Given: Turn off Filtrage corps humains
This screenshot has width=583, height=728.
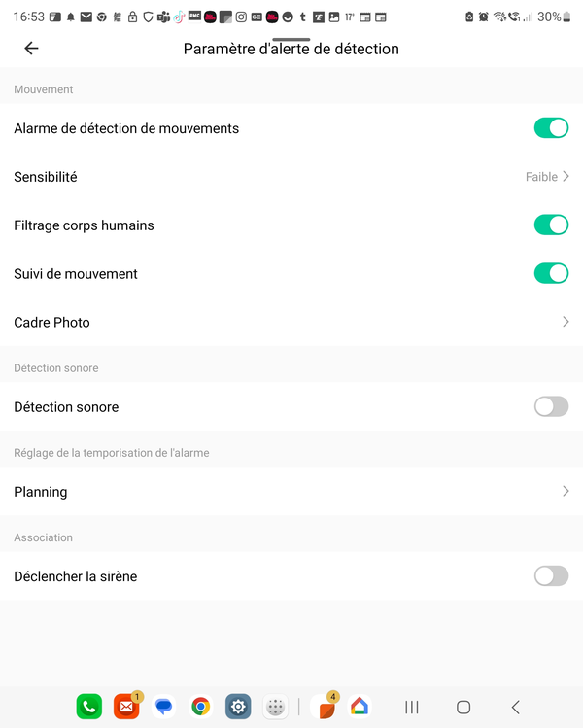Looking at the screenshot, I should tap(551, 225).
